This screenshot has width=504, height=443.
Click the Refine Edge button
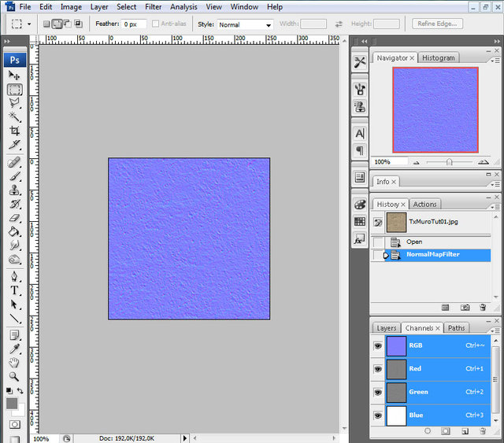point(436,24)
